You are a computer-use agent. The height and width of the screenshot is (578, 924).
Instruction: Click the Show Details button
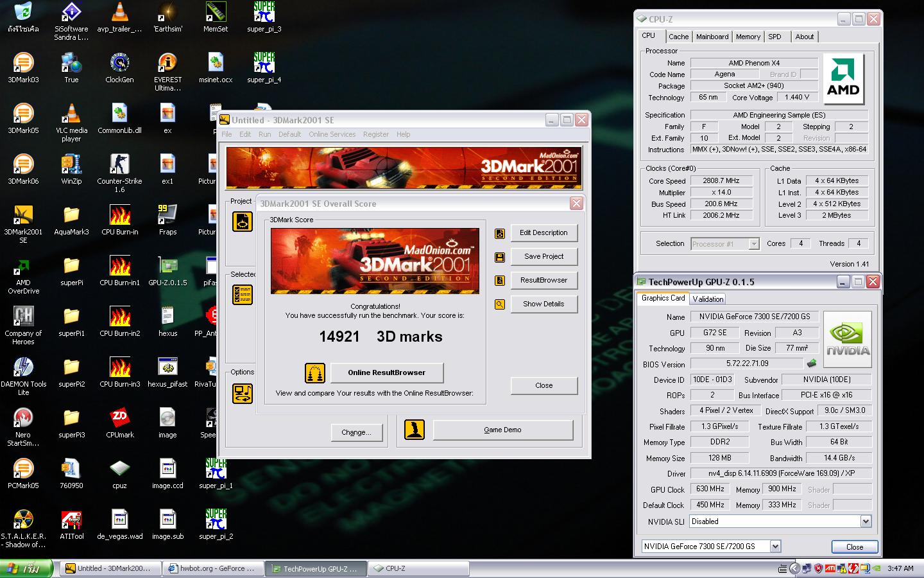tap(543, 304)
